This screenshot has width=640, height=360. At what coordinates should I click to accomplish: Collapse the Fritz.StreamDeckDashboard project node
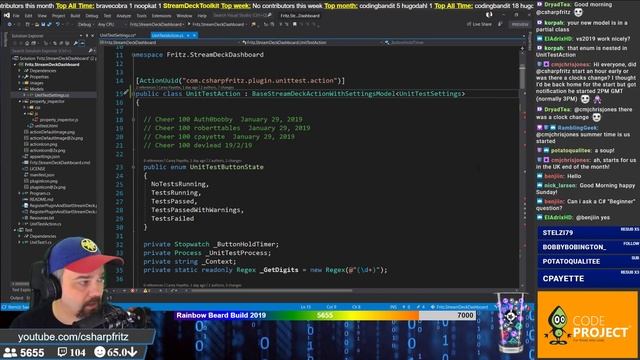click(15, 64)
